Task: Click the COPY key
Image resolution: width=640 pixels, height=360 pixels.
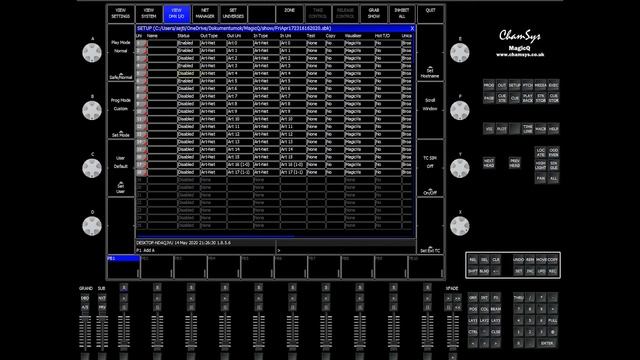Action: [x=553, y=260]
